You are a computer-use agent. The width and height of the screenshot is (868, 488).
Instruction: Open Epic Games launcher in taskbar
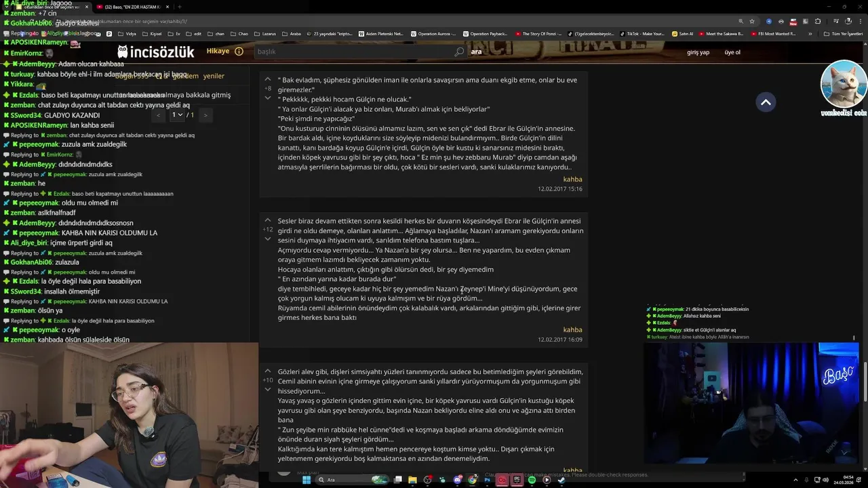pos(517,480)
